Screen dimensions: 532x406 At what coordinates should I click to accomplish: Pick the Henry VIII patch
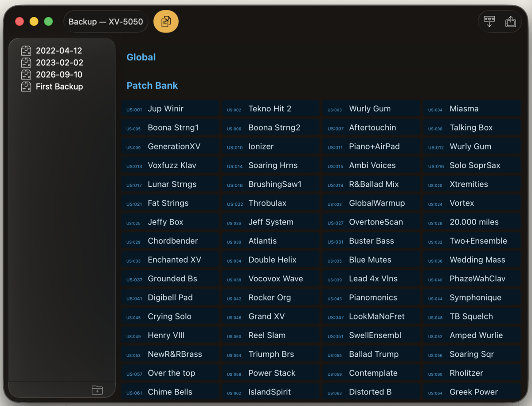[170, 335]
